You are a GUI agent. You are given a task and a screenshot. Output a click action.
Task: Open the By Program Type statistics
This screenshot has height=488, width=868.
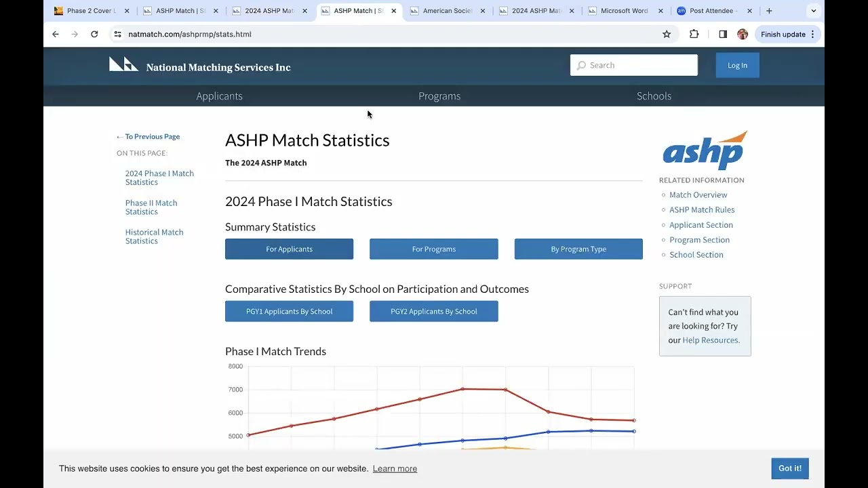coord(578,249)
